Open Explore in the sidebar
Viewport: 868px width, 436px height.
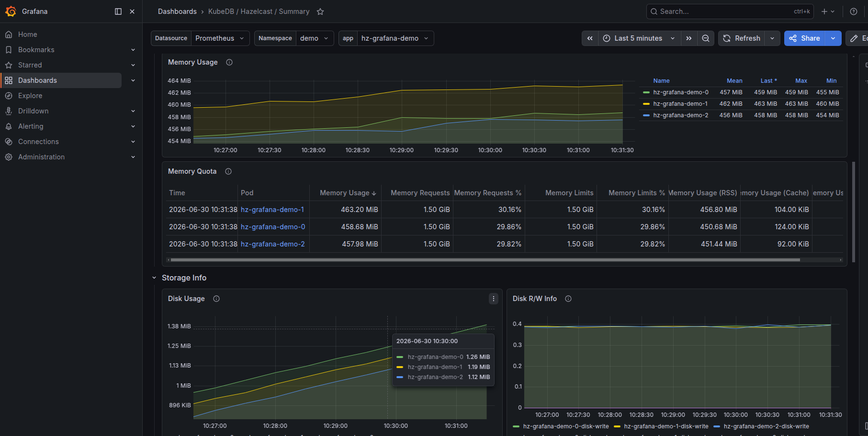coord(30,96)
